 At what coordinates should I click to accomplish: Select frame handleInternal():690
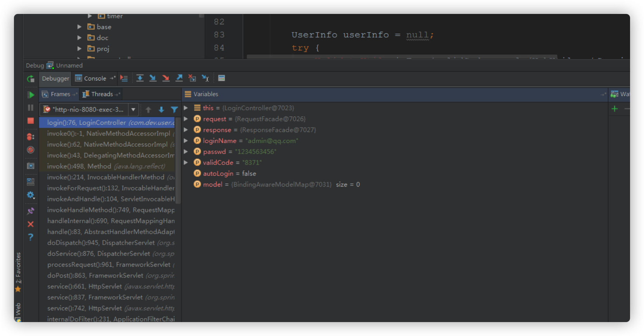(107, 221)
